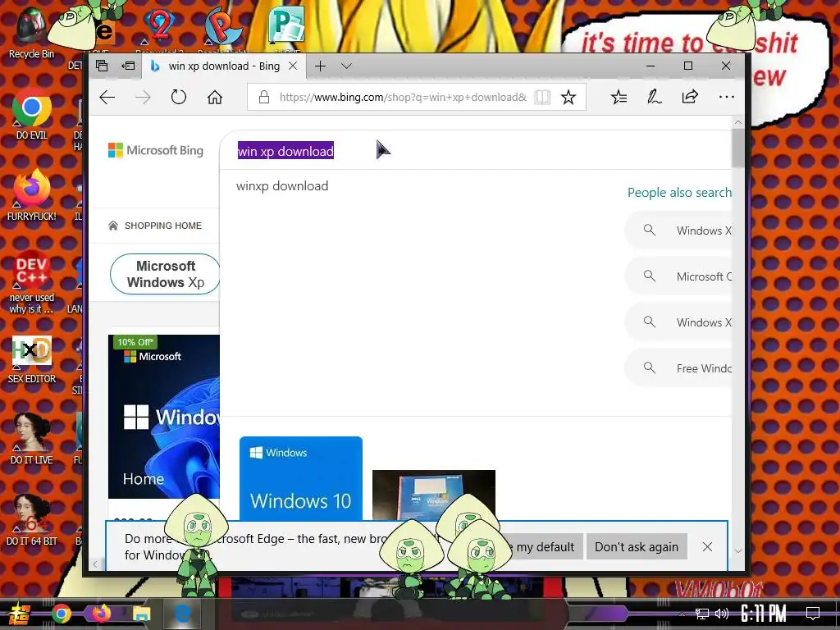Open DO IT 64 BIT desktop shortcut
Viewport: 840px width, 630px height.
pos(32,520)
